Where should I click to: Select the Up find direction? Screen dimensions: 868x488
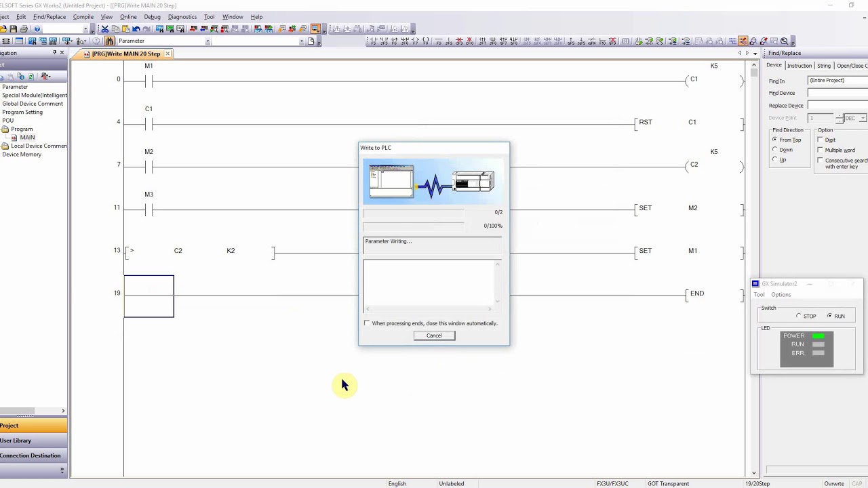[774, 159]
